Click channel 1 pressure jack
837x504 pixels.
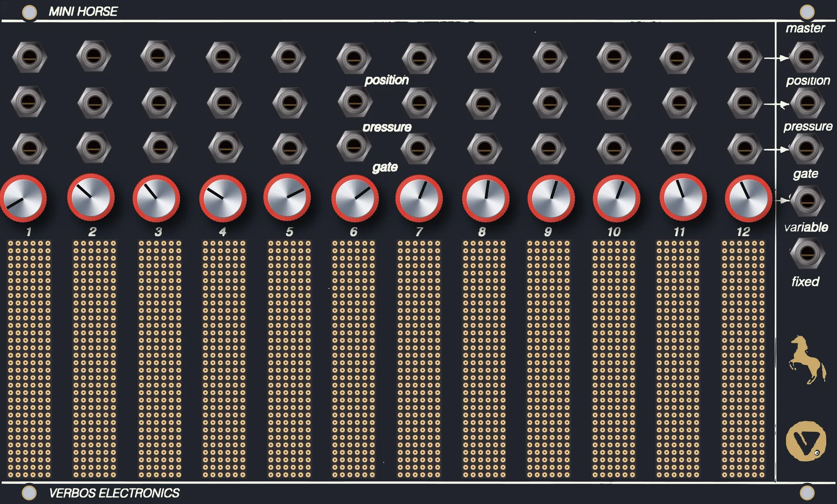[x=28, y=101]
